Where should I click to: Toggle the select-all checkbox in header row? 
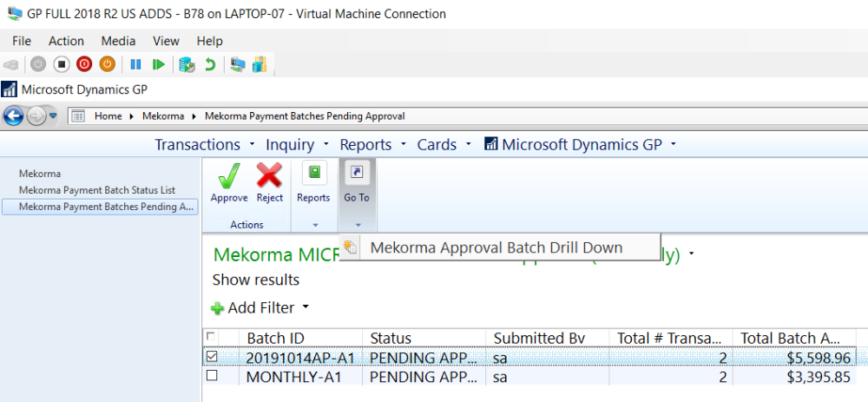click(x=209, y=337)
